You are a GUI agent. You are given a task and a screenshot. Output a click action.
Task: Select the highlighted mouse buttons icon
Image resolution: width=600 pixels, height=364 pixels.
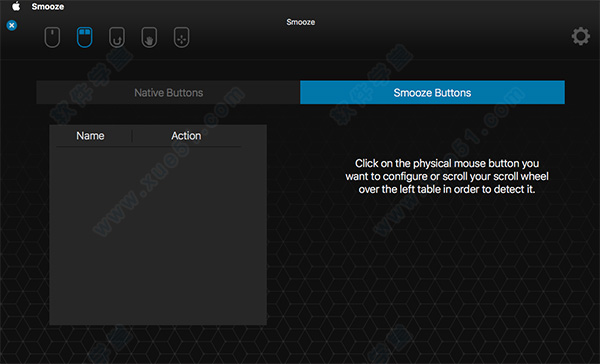[85, 38]
